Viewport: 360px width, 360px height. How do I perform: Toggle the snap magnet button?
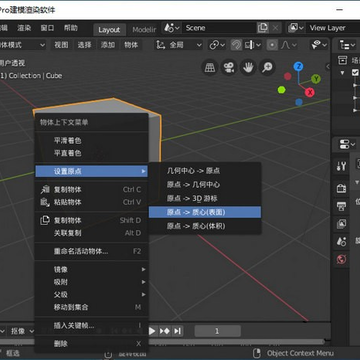236,45
